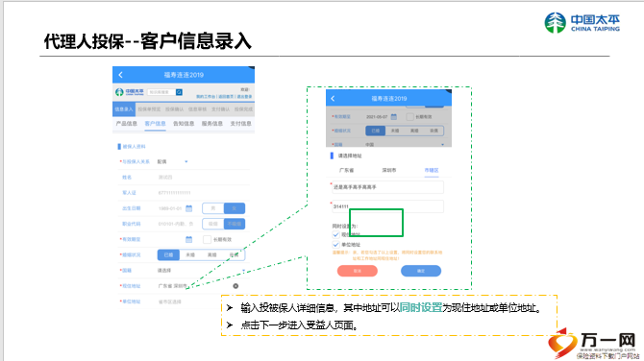Click blue 确定 button in address dialog
This screenshot has height=361, width=644.
coord(421,271)
